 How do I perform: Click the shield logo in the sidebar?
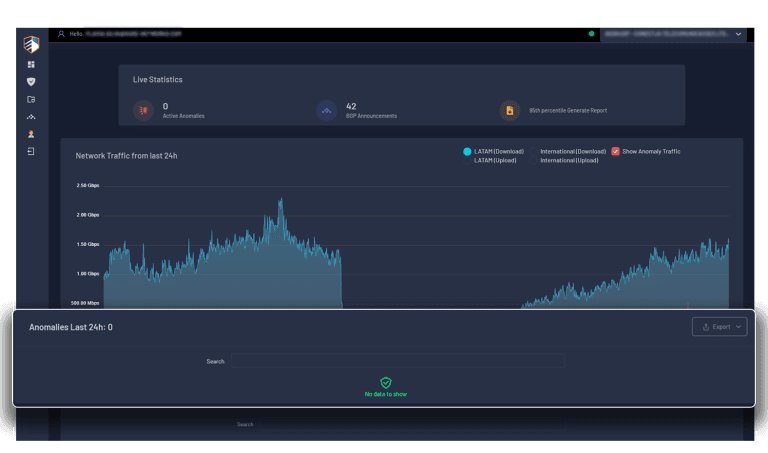(31, 45)
